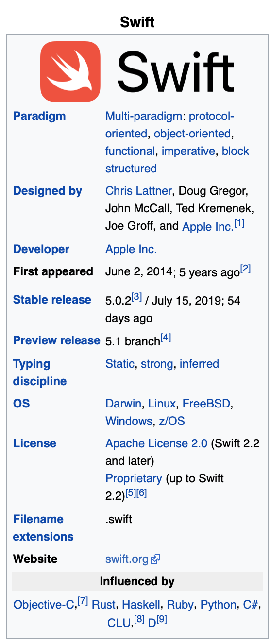Open the imperative paradigm link

188,151
